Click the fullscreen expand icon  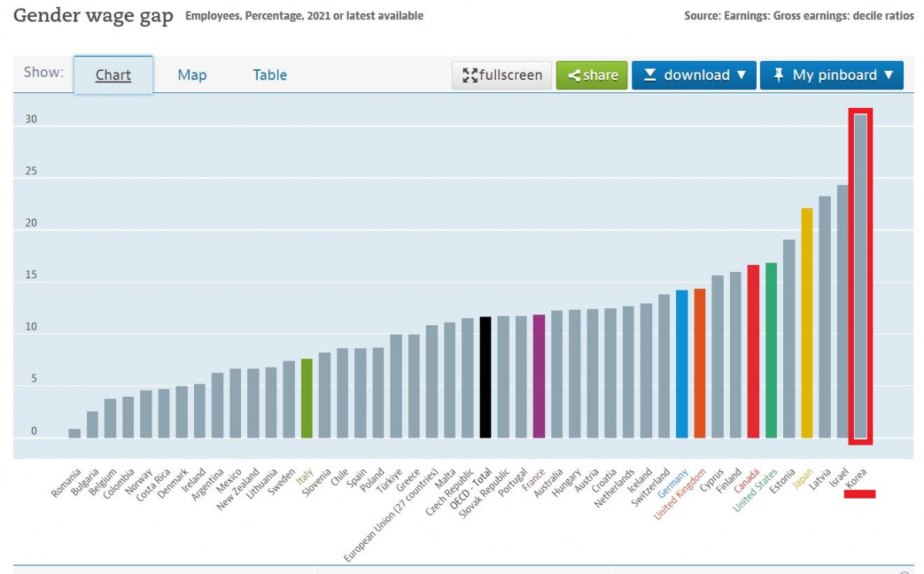click(470, 75)
